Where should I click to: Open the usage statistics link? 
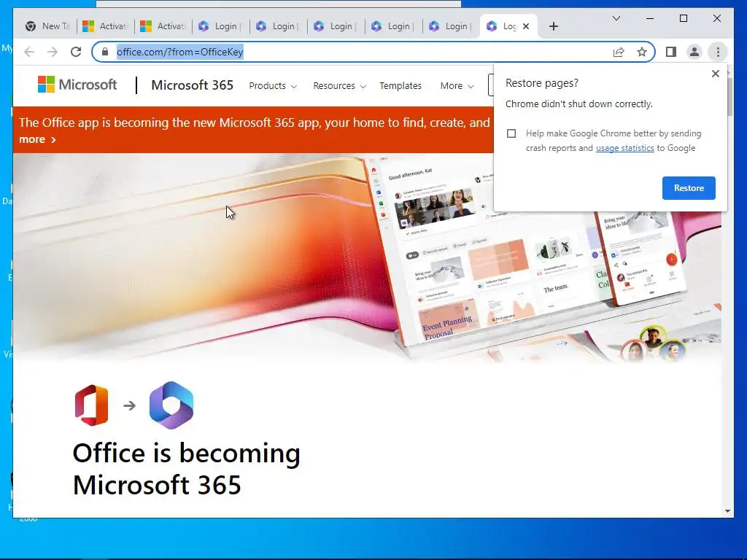coord(624,148)
